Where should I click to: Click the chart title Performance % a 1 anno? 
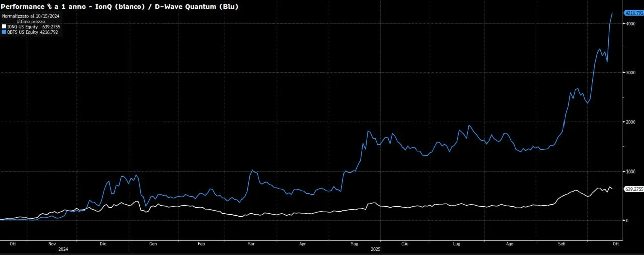pyautogui.click(x=45, y=6)
